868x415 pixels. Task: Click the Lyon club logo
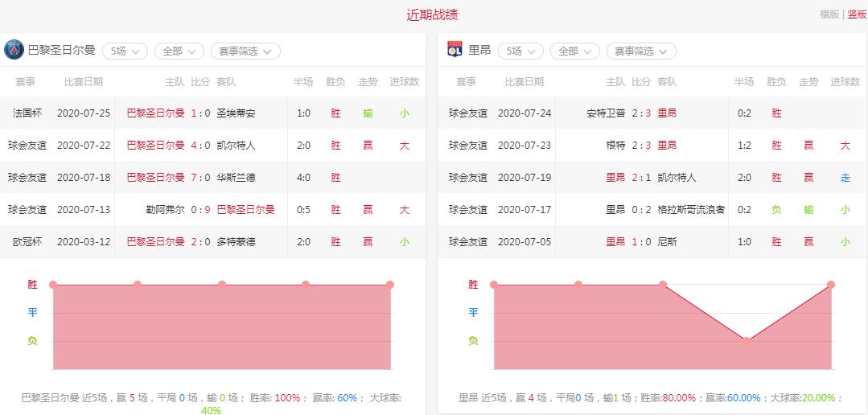(x=455, y=50)
